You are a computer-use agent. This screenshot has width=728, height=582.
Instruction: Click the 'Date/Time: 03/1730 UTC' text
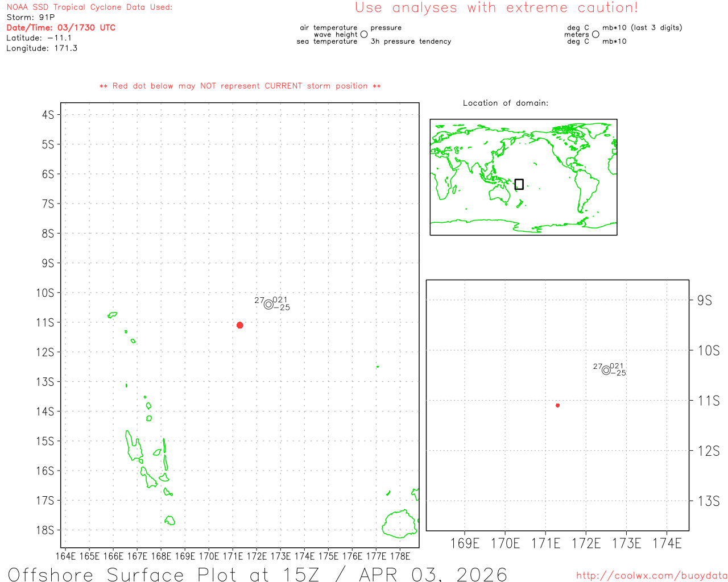click(x=61, y=27)
